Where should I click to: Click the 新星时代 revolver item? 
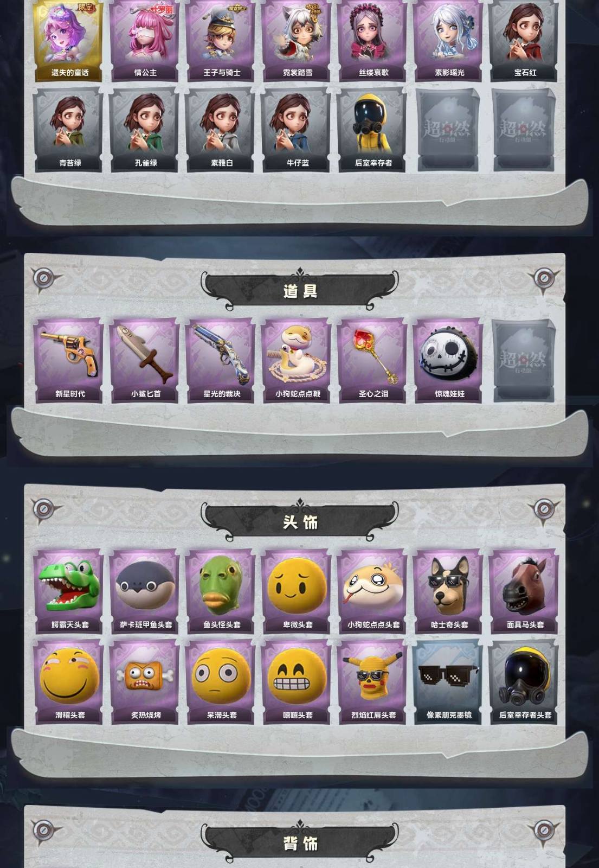pyautogui.click(x=69, y=361)
